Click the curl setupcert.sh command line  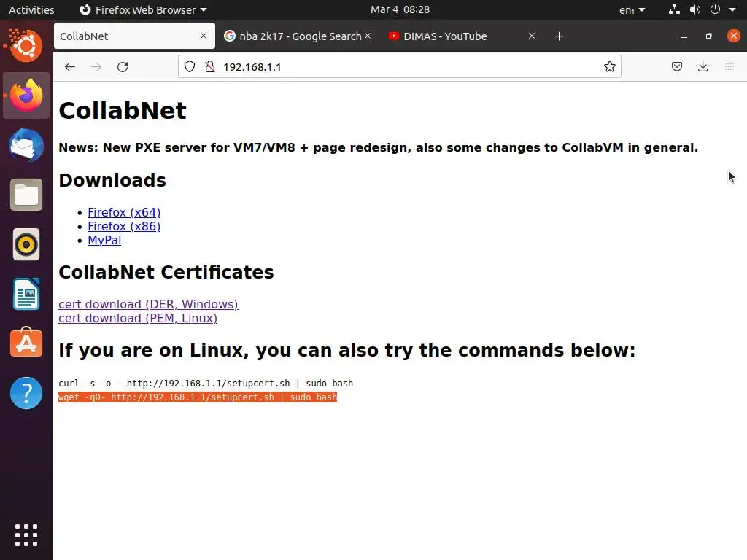coord(206,384)
